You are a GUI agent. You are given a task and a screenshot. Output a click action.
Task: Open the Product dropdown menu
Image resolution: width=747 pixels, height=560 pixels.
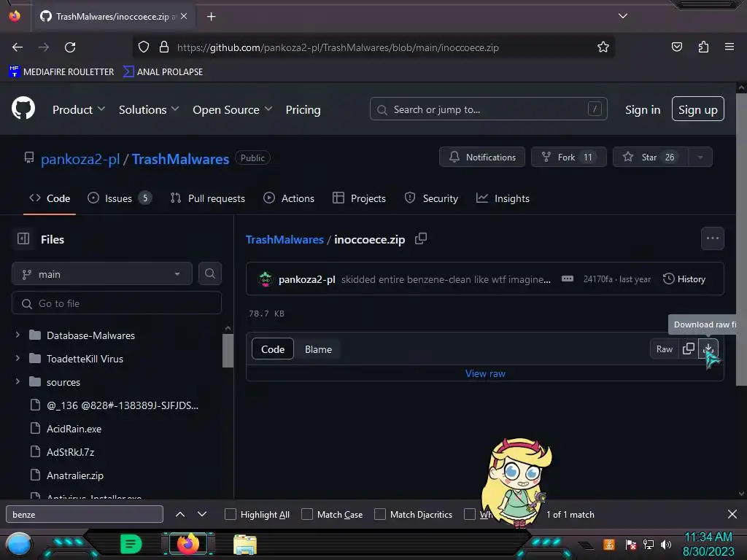click(79, 109)
